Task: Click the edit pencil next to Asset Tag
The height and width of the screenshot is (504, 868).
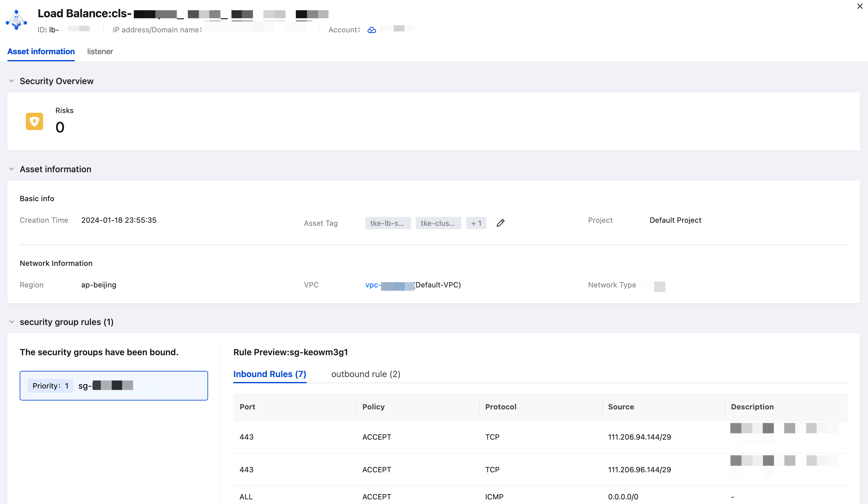Action: (x=500, y=223)
